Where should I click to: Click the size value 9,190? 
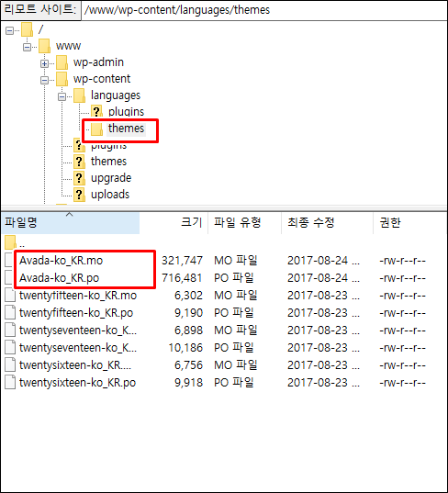point(188,313)
